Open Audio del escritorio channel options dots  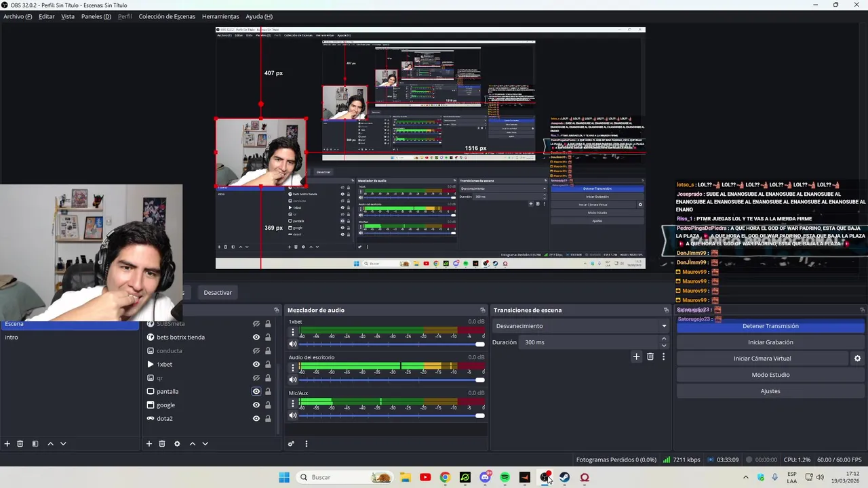point(293,367)
